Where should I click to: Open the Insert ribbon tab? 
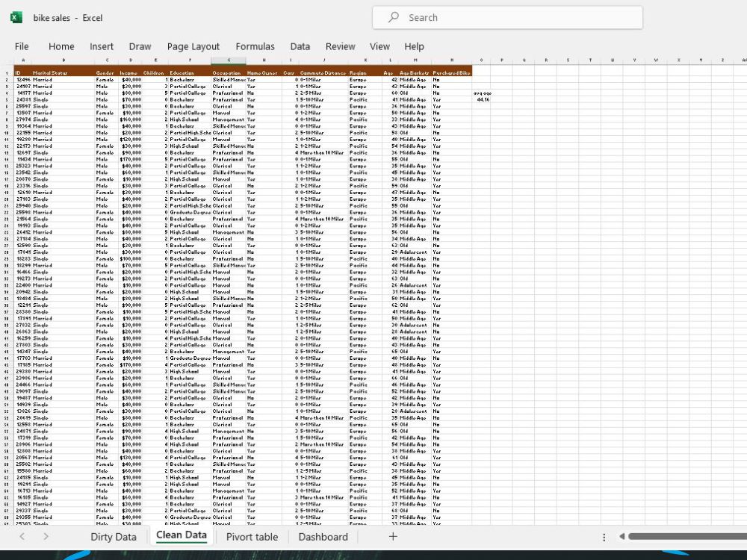102,46
